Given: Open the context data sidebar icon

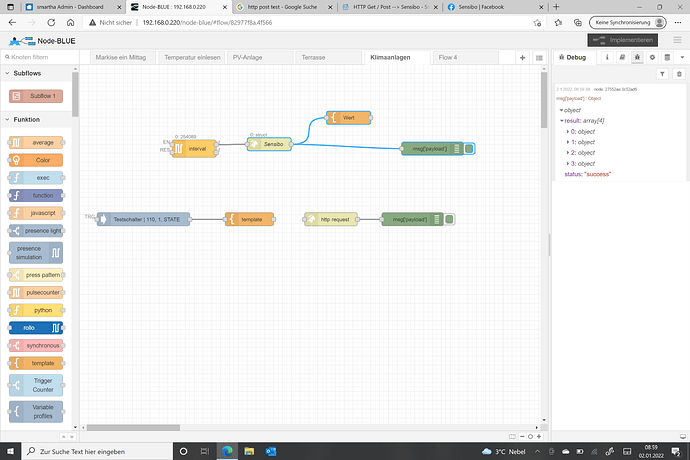Looking at the screenshot, I should [x=667, y=57].
